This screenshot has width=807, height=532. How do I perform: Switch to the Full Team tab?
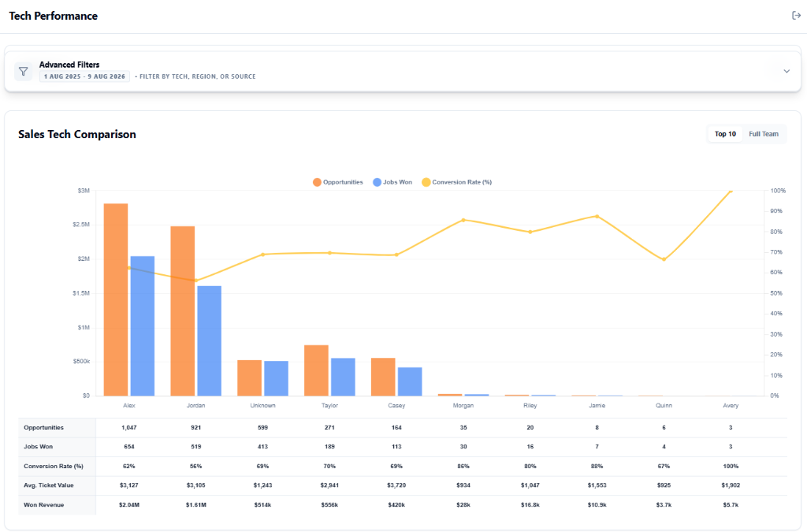[763, 134]
